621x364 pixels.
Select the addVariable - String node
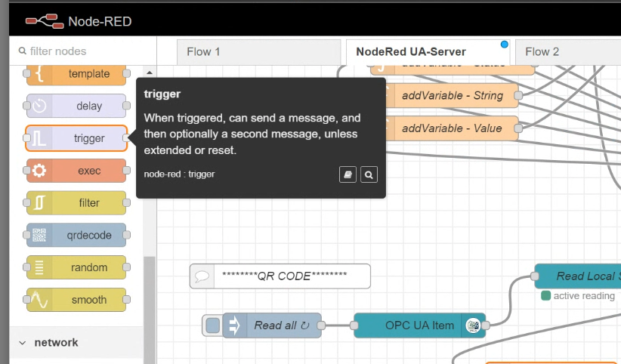pos(453,95)
